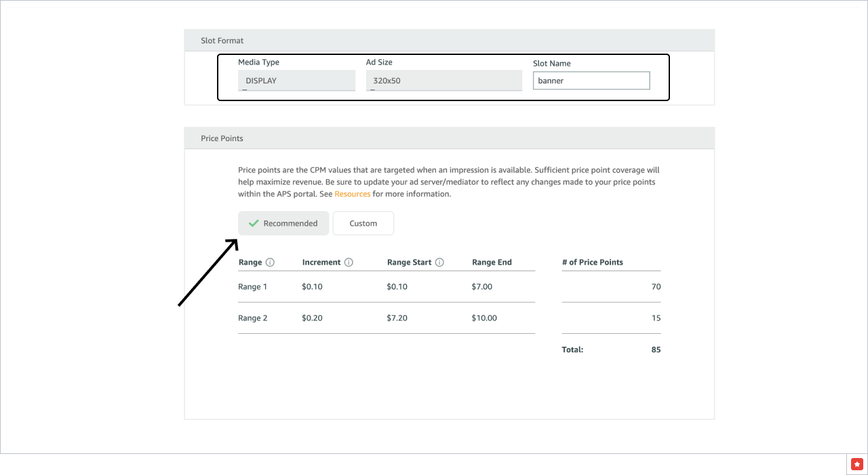Viewport: 868px width, 475px height.
Task: Click the Slot Name input field
Action: [591, 81]
